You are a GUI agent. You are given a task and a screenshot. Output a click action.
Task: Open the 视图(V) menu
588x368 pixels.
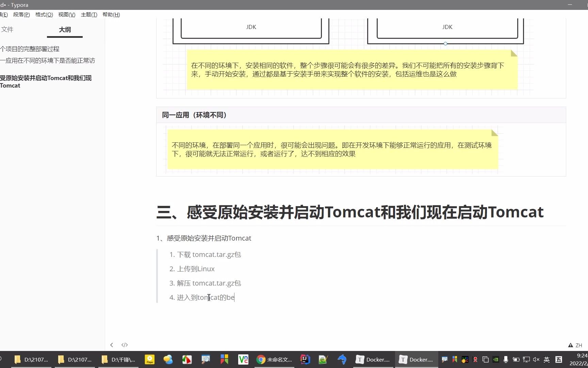click(x=67, y=15)
